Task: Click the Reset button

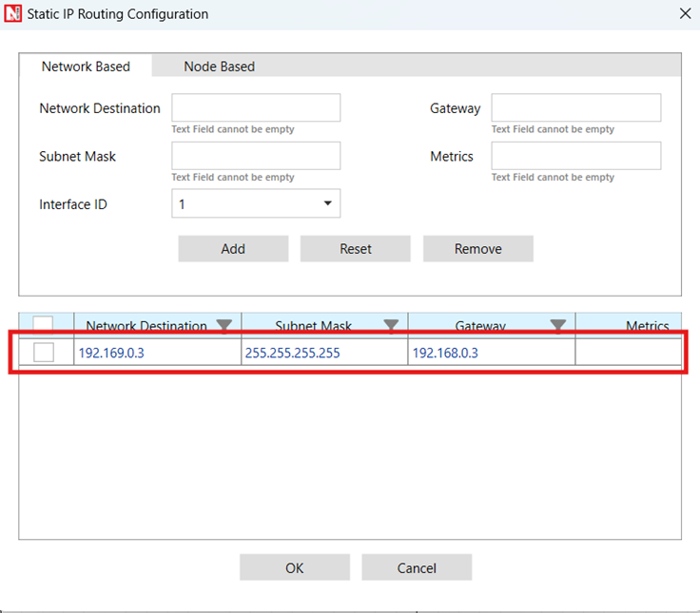Action: [x=356, y=249]
